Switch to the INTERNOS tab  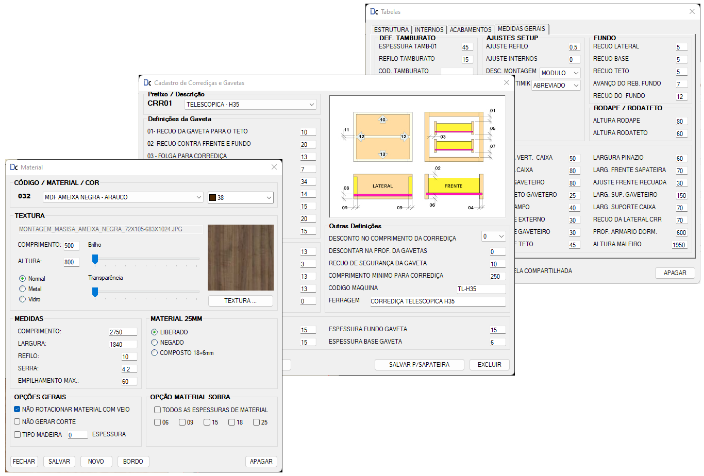pos(429,29)
